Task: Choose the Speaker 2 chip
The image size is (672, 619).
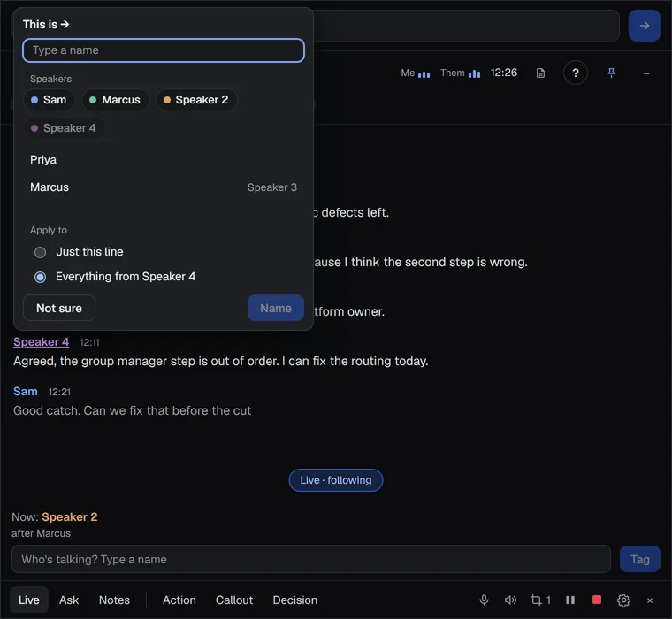Action: (x=196, y=100)
